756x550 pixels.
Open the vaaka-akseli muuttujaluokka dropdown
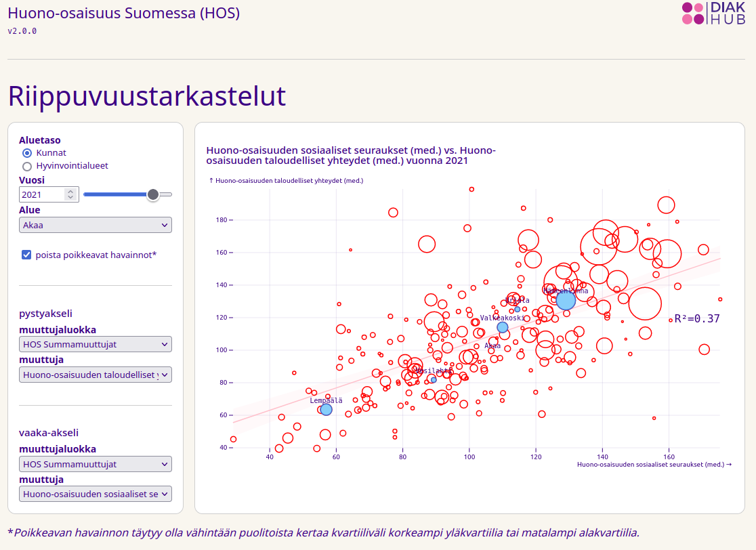click(x=96, y=464)
